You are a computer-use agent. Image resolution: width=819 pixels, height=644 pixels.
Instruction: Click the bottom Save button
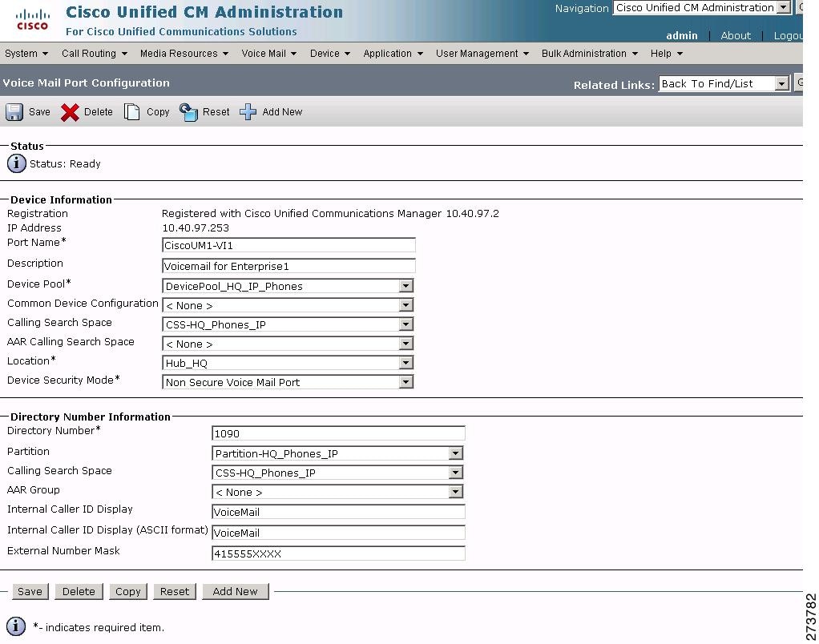click(30, 591)
